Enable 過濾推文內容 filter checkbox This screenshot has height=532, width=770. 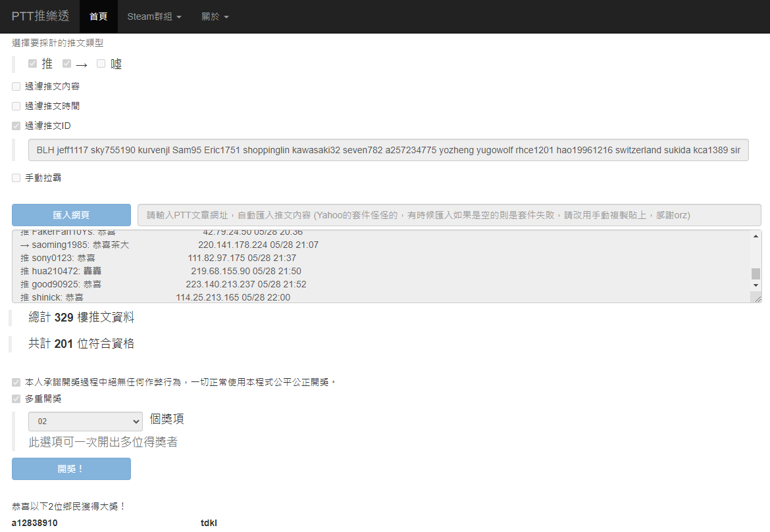click(x=16, y=86)
